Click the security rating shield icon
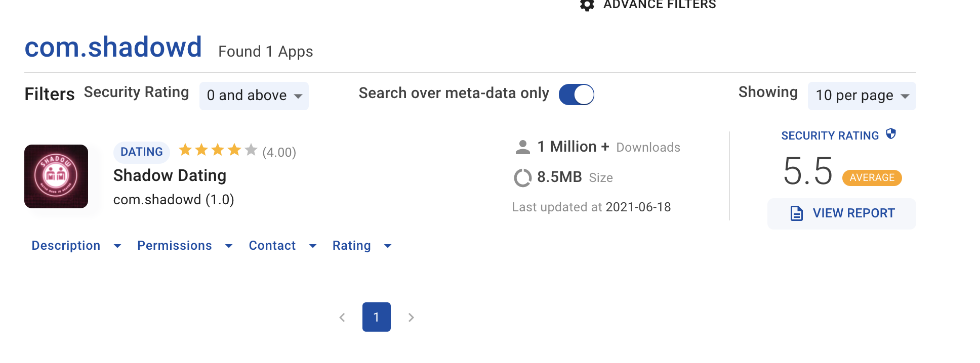 (x=891, y=134)
